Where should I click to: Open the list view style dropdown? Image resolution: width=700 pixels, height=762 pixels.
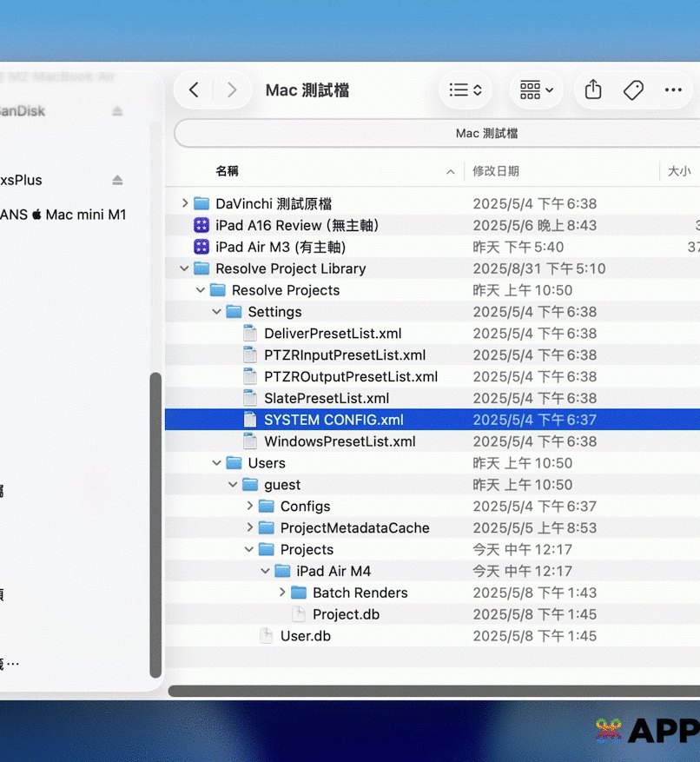click(466, 90)
